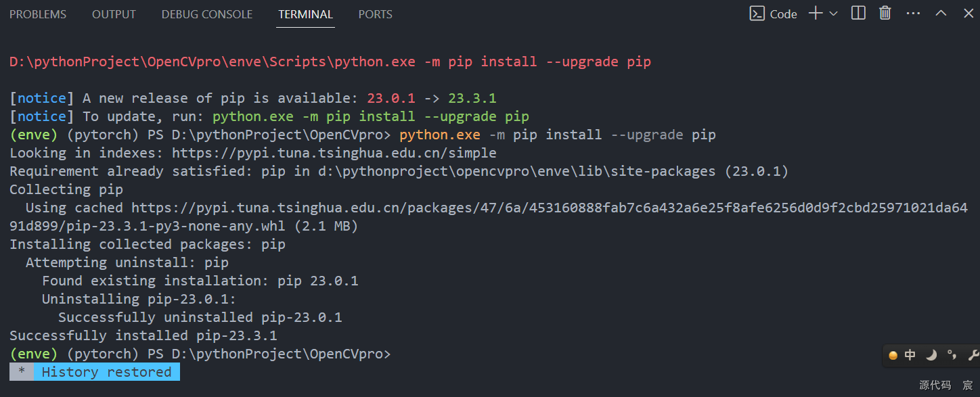The width and height of the screenshot is (980, 397).
Task: Open the DEBUG CONSOLE tab
Action: pos(207,14)
